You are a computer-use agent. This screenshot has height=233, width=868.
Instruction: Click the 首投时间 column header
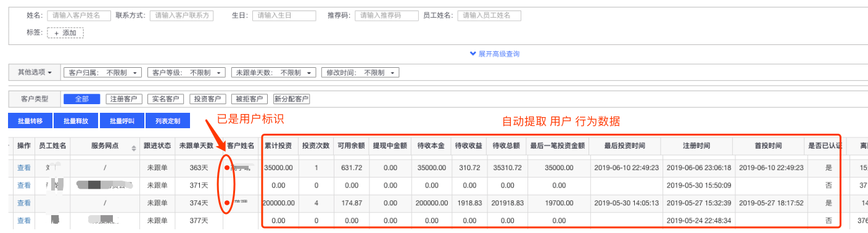click(769, 146)
